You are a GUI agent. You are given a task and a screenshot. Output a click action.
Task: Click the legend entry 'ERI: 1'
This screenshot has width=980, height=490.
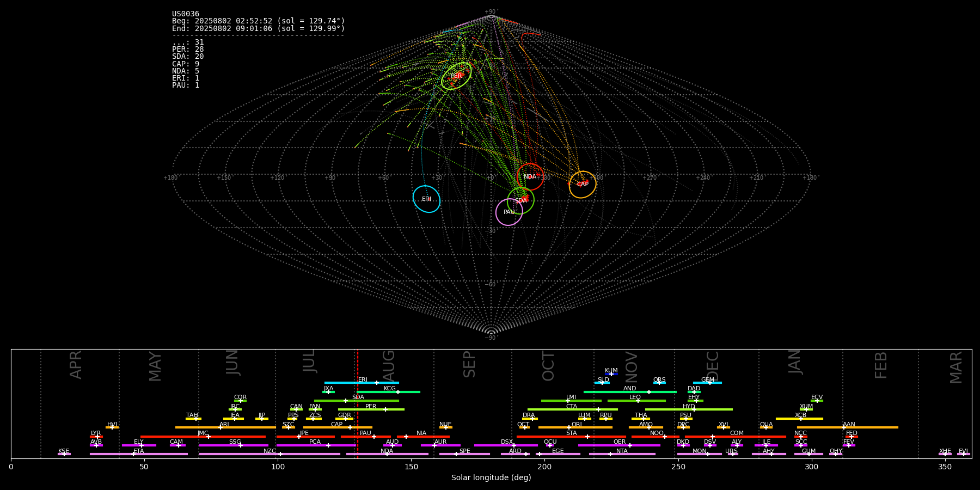[x=186, y=78]
